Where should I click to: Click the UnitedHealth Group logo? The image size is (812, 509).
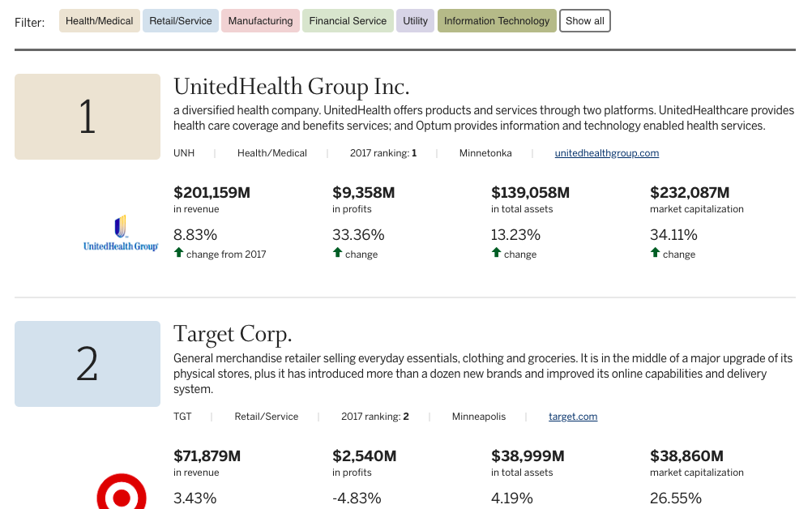[121, 233]
